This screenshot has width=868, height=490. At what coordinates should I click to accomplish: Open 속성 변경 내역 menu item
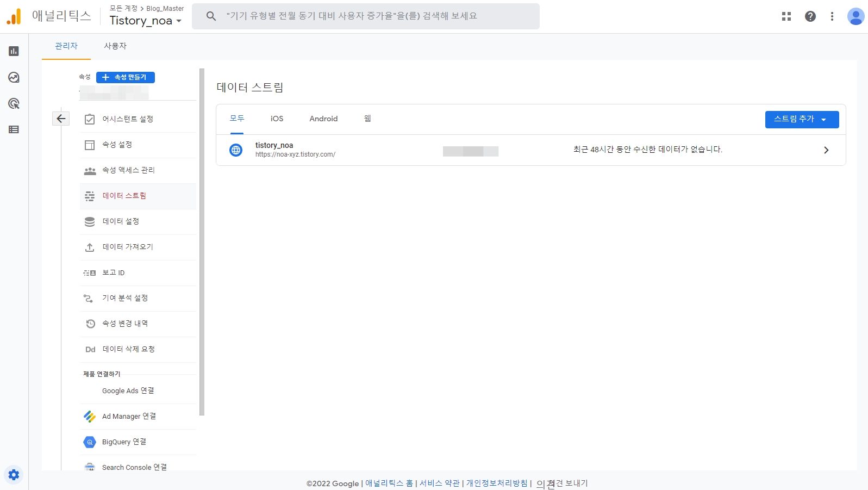pyautogui.click(x=138, y=324)
